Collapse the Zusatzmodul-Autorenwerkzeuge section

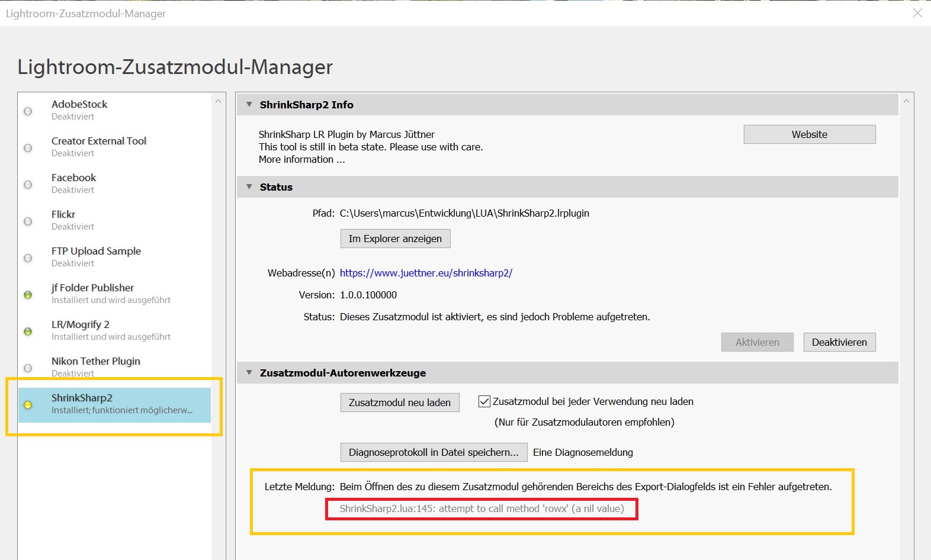(249, 373)
